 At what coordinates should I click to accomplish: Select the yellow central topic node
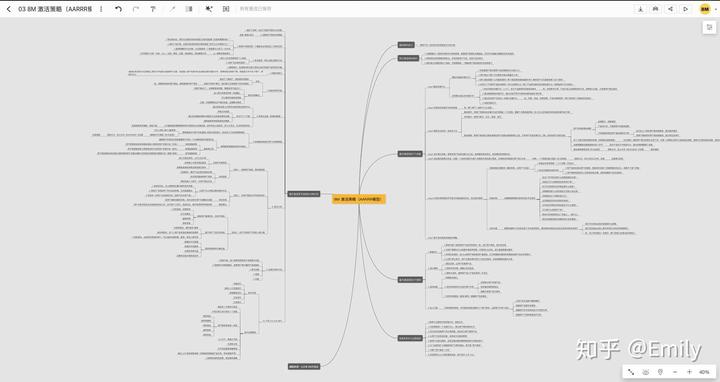point(359,199)
